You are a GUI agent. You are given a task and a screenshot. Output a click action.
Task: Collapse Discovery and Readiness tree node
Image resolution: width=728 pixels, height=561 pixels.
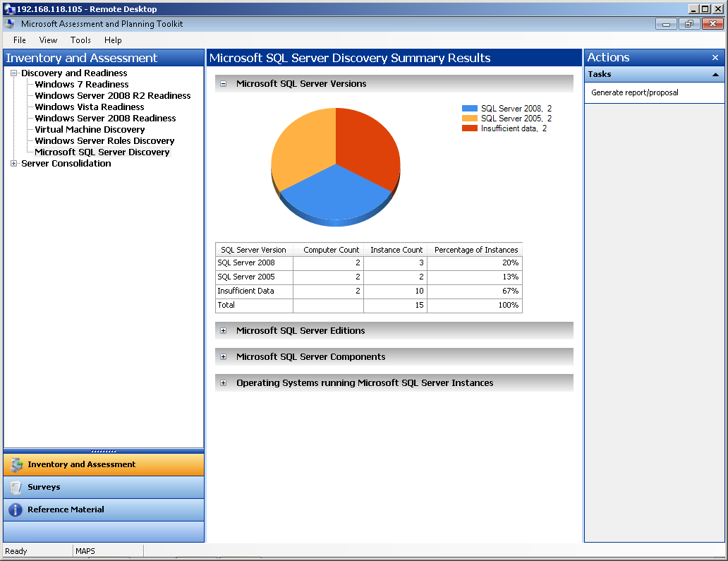click(x=14, y=73)
